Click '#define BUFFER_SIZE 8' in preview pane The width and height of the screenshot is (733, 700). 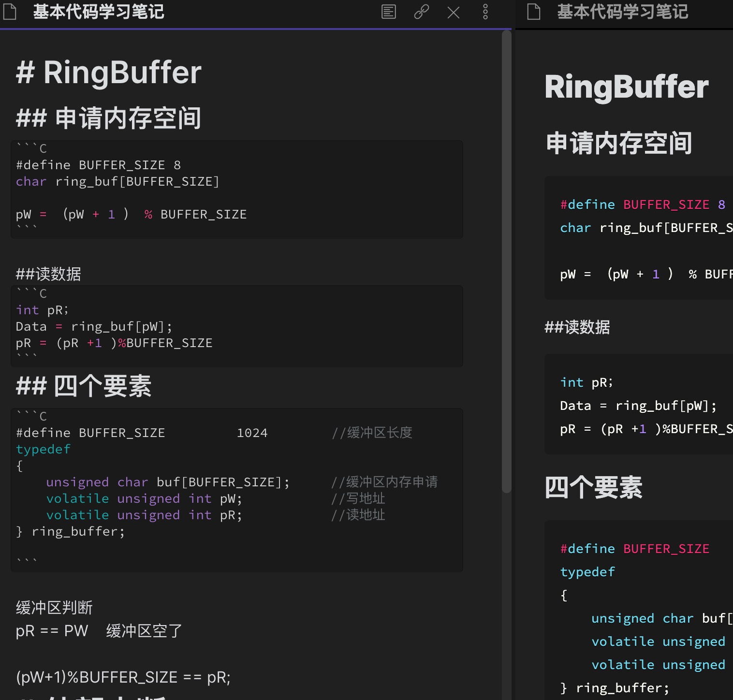click(643, 205)
